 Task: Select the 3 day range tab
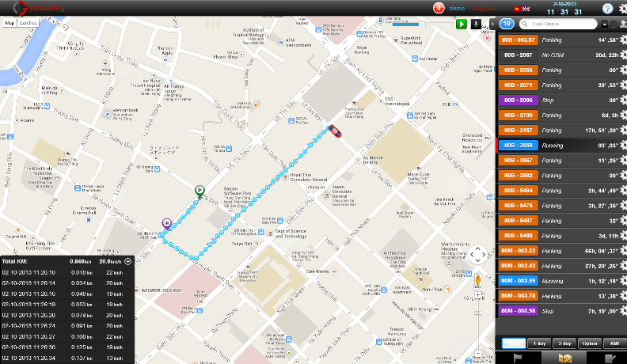[564, 343]
